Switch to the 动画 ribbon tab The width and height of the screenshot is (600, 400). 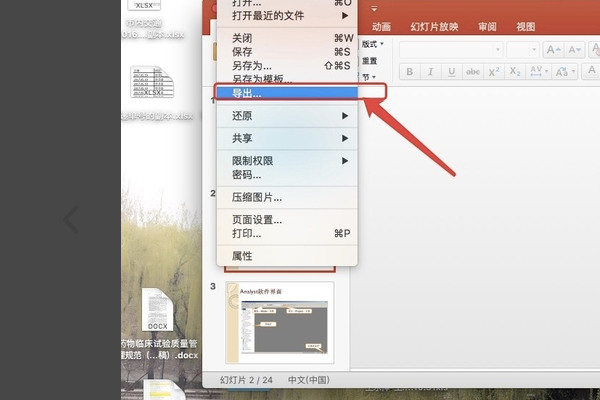click(381, 27)
